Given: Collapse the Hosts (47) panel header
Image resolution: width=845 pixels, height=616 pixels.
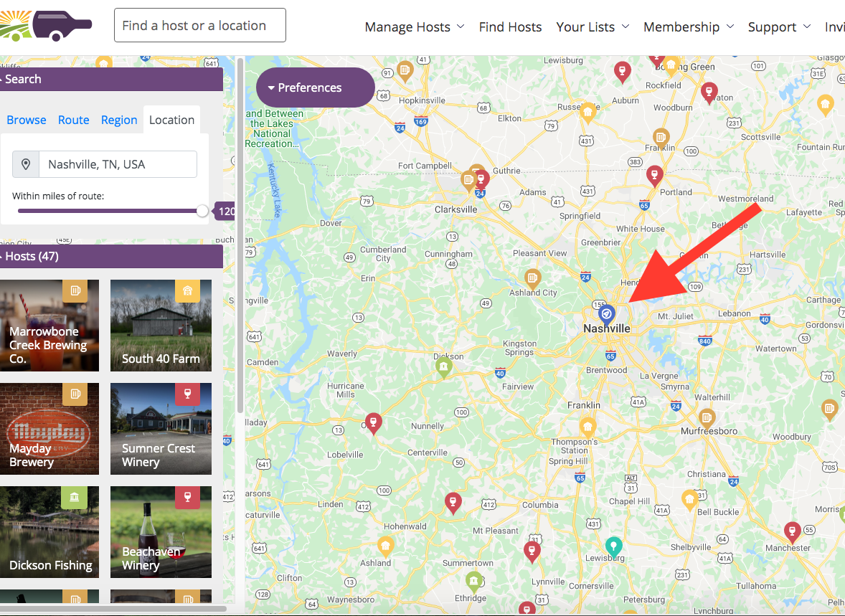Looking at the screenshot, I should [x=111, y=257].
